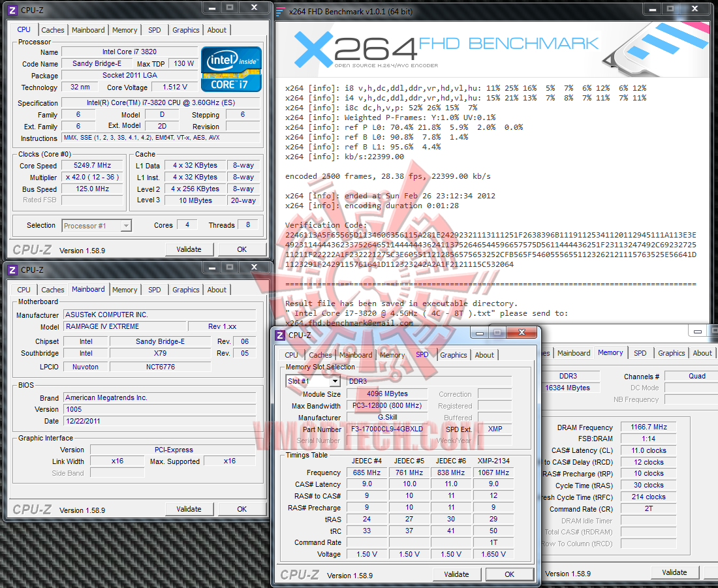Close the top CPU-Z CPU window

pyautogui.click(x=255, y=8)
